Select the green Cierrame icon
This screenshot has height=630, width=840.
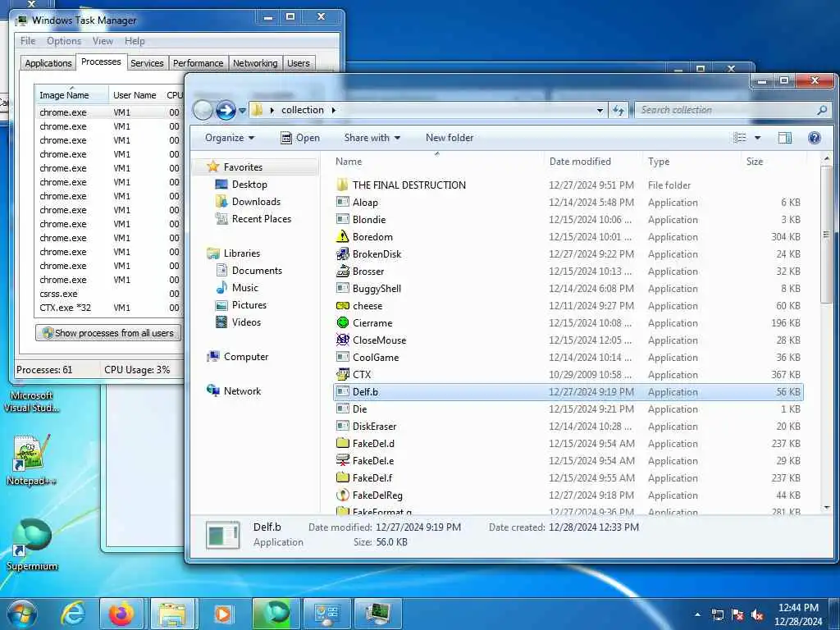pyautogui.click(x=342, y=322)
